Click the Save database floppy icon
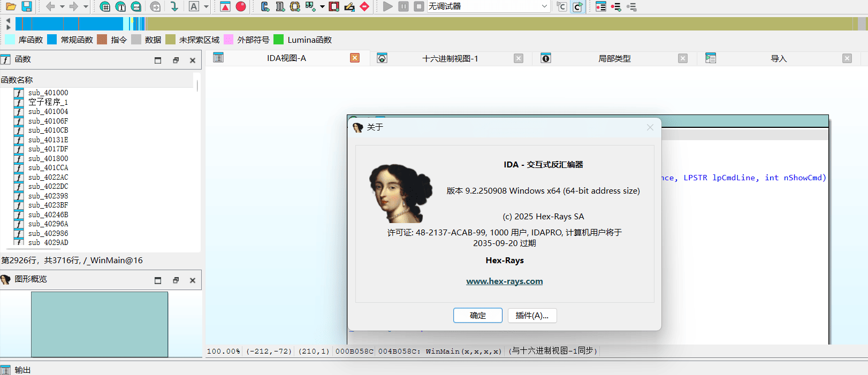 point(26,6)
